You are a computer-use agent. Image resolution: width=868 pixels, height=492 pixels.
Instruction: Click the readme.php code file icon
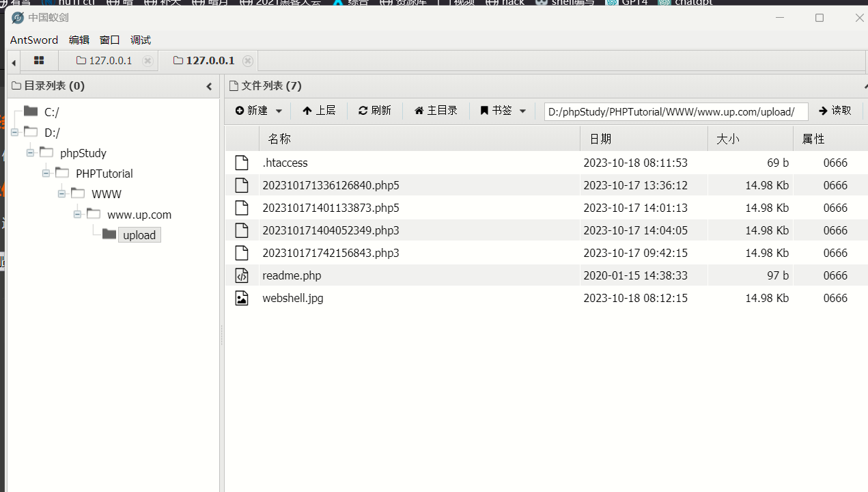(x=242, y=275)
